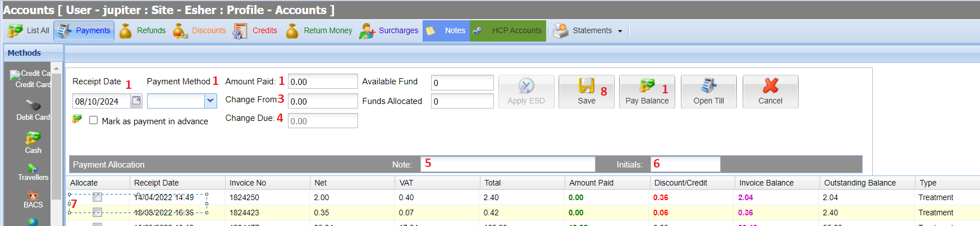
Task: Click the Methods panel header
Action: 33,53
